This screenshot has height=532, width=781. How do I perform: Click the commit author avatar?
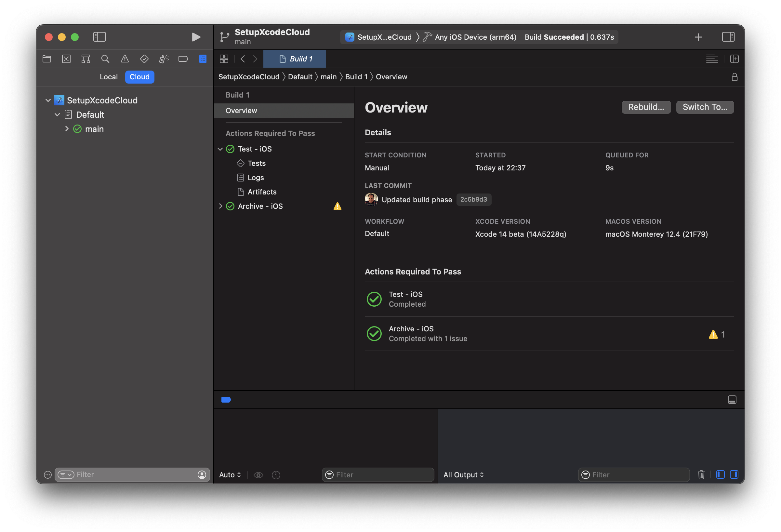pos(371,199)
